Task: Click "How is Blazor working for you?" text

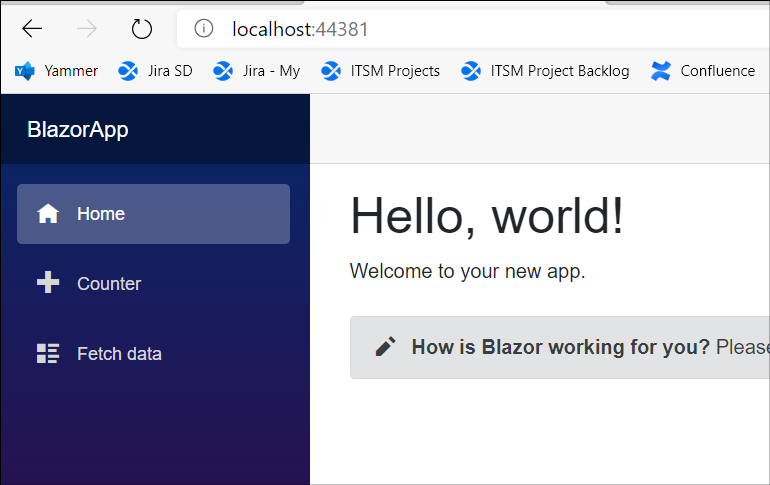Action: tap(561, 347)
